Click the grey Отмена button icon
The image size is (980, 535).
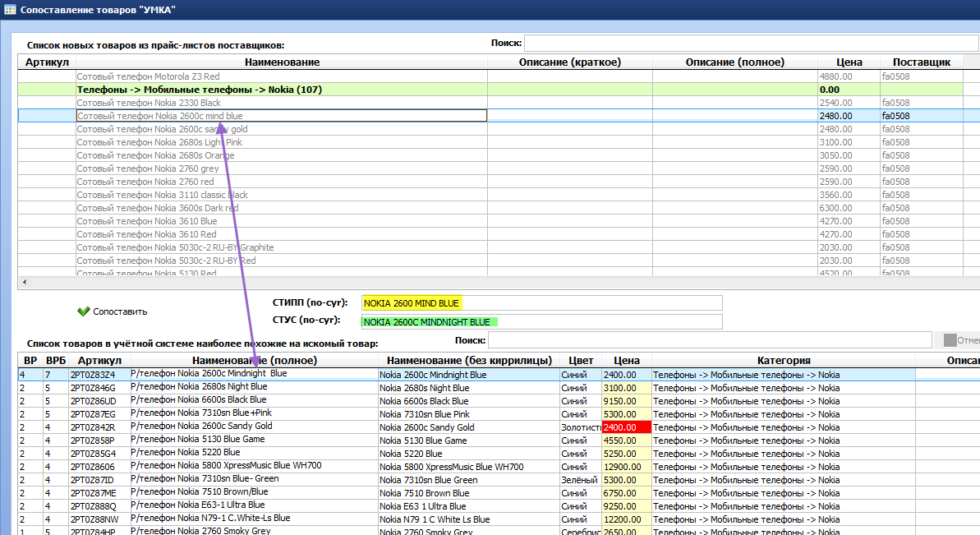(x=950, y=340)
